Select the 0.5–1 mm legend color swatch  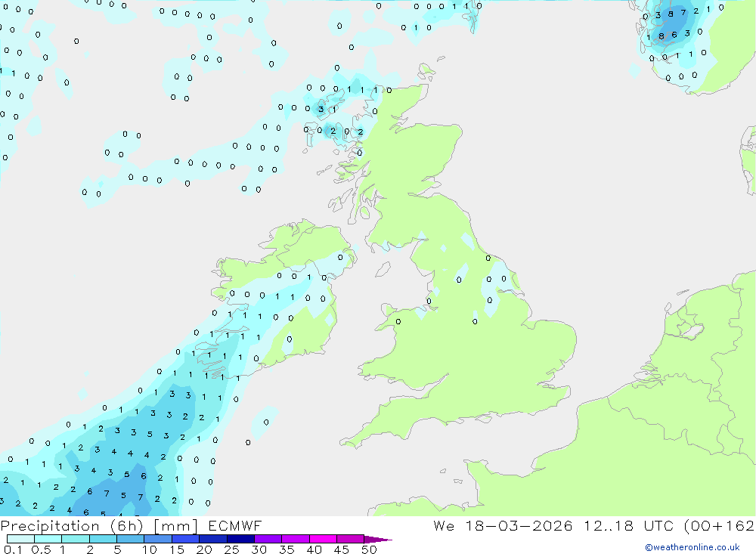pos(48,539)
